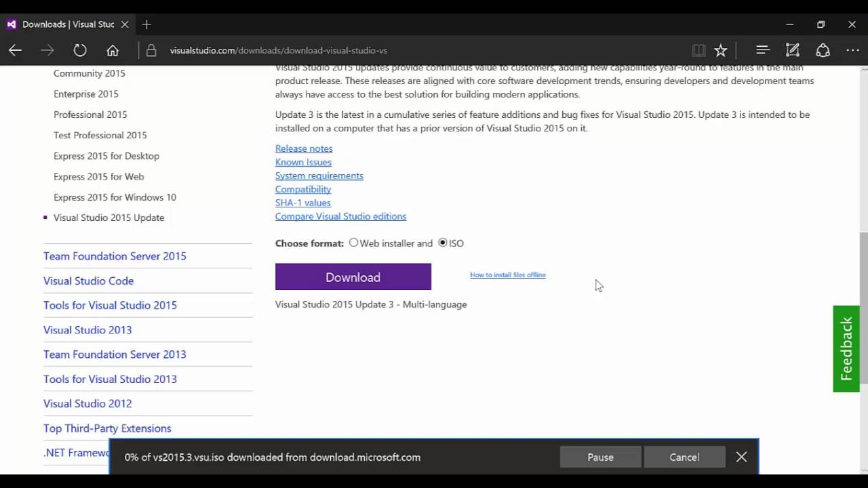Select the Web installer radio button
The width and height of the screenshot is (868, 488).
353,243
